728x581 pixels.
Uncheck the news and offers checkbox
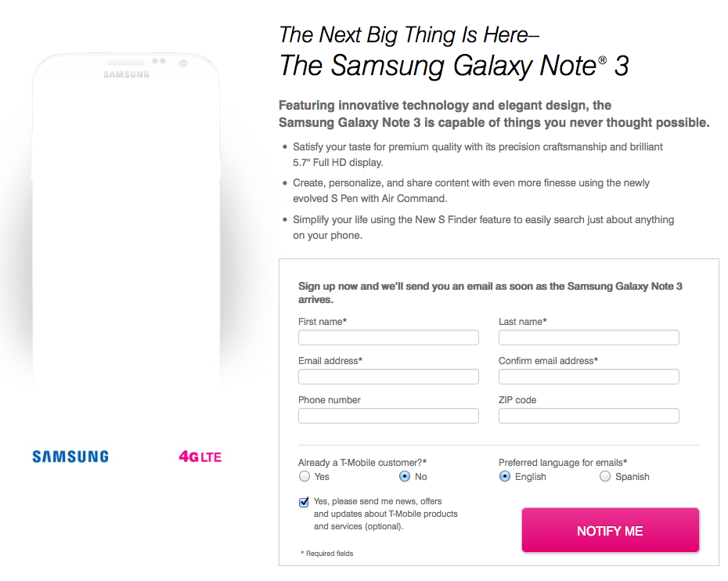point(304,503)
